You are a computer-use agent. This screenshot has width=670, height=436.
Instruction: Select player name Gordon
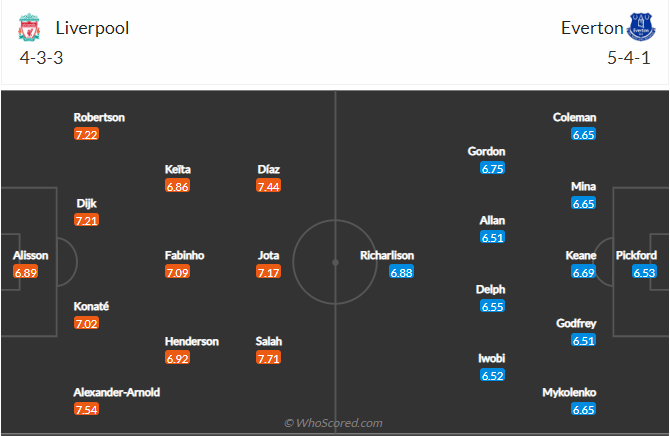[487, 152]
